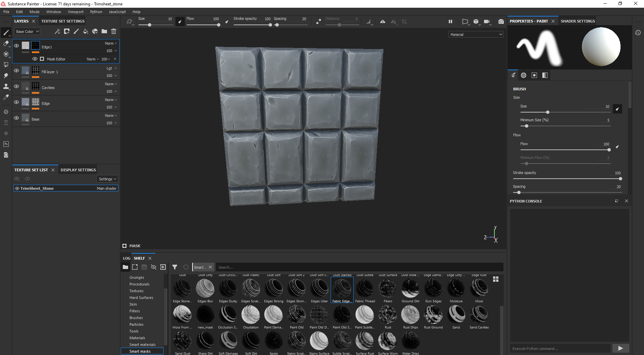Toggle flow pen pressure in Properties
Image resolution: width=644 pixels, height=355 pixels.
pyautogui.click(x=617, y=146)
